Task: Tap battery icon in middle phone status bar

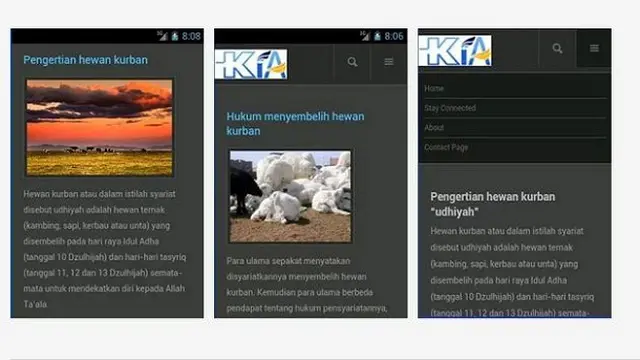Action: tap(378, 36)
